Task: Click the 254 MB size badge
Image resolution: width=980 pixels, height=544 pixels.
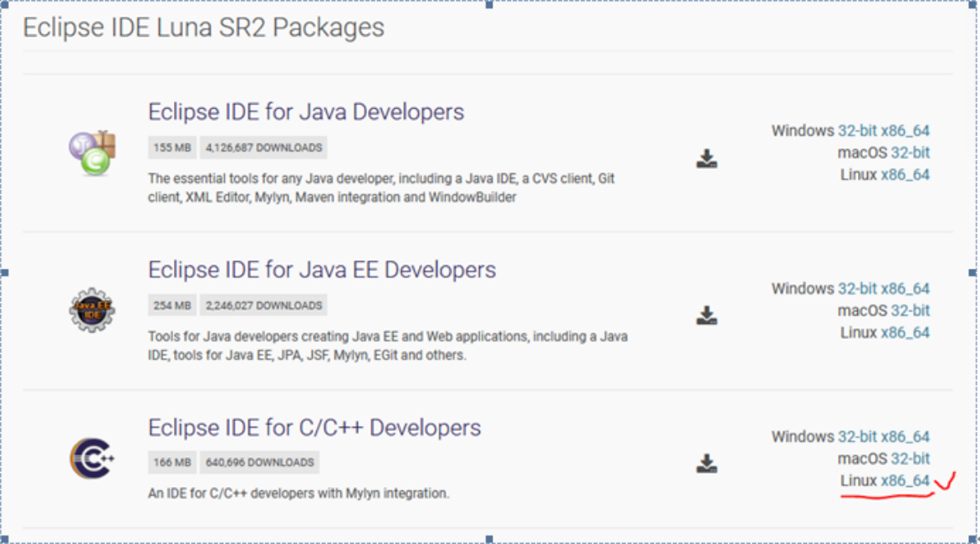Action: point(172,305)
